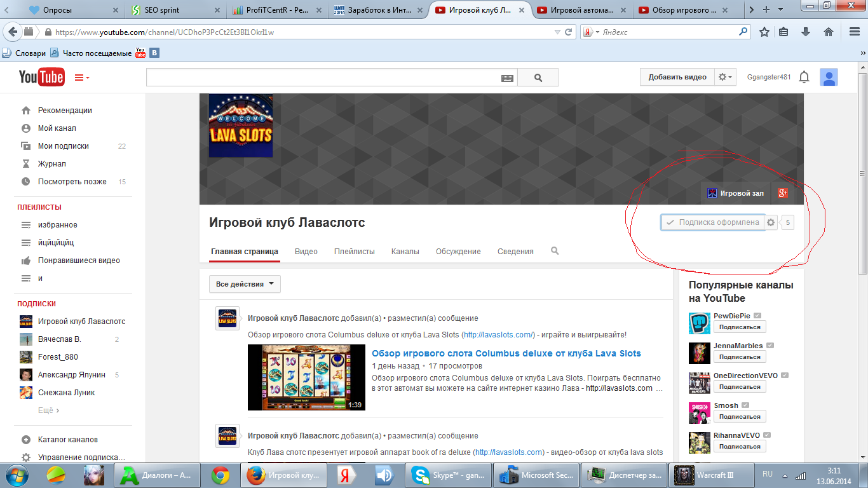Click the channel tab search magnifier
This screenshot has height=488, width=868.
coord(555,251)
